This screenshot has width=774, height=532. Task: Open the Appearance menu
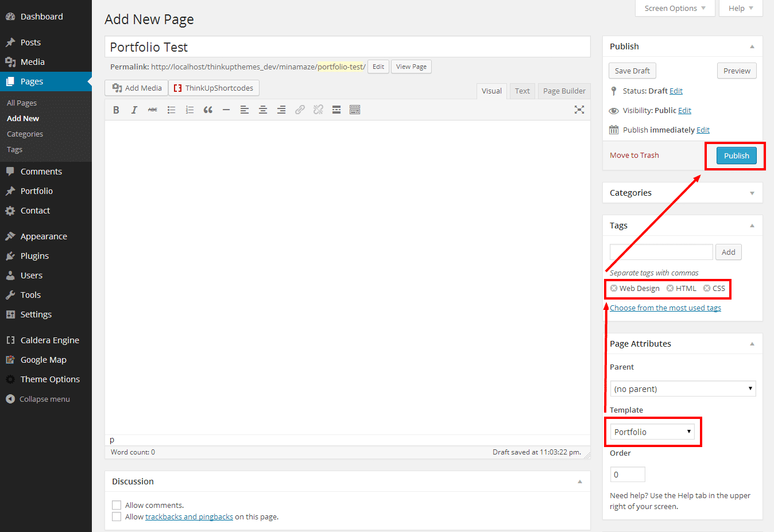[46, 236]
